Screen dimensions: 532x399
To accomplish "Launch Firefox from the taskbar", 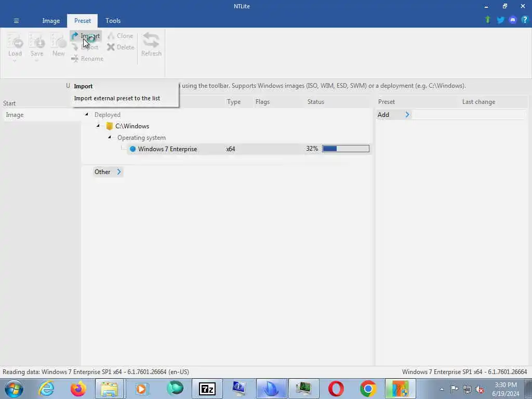I will (78, 389).
